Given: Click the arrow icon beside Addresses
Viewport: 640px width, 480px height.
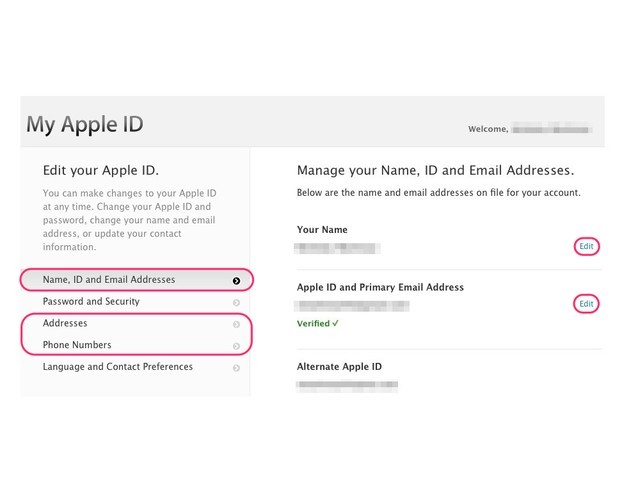Looking at the screenshot, I should [236, 324].
